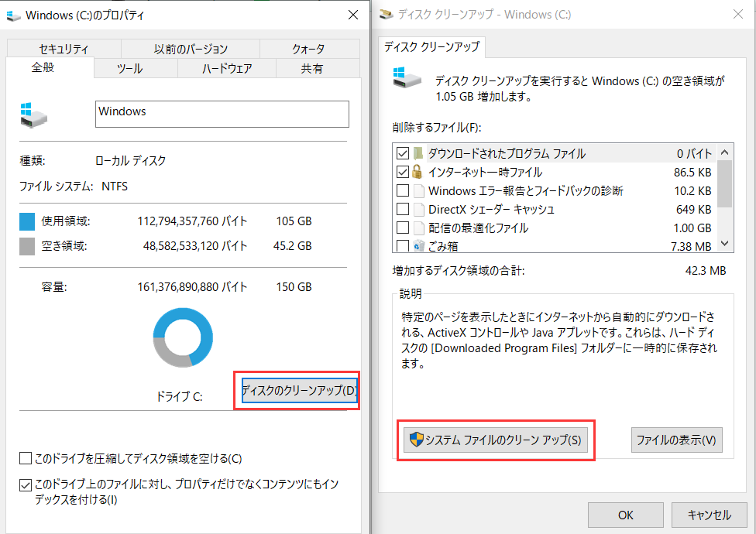This screenshot has width=756, height=534.
Task: Click recycle bin icon beside ごみ箱
Action: [418, 245]
